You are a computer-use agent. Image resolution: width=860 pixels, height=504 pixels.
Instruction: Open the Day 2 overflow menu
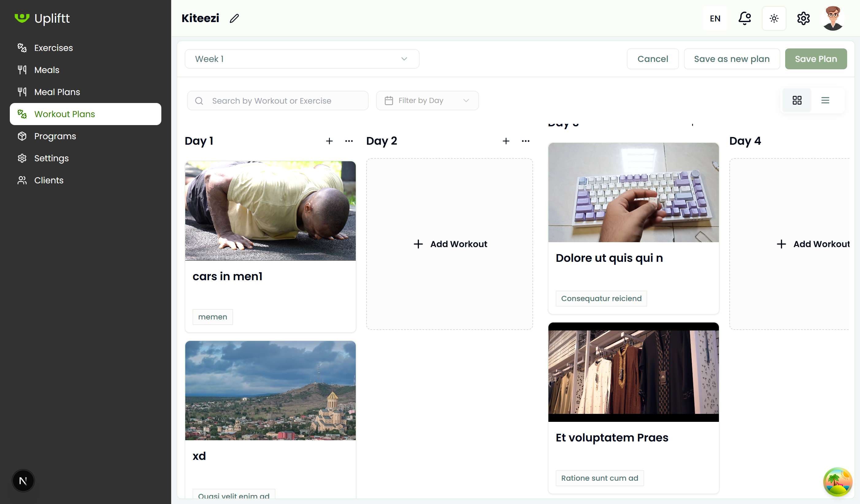[525, 141]
